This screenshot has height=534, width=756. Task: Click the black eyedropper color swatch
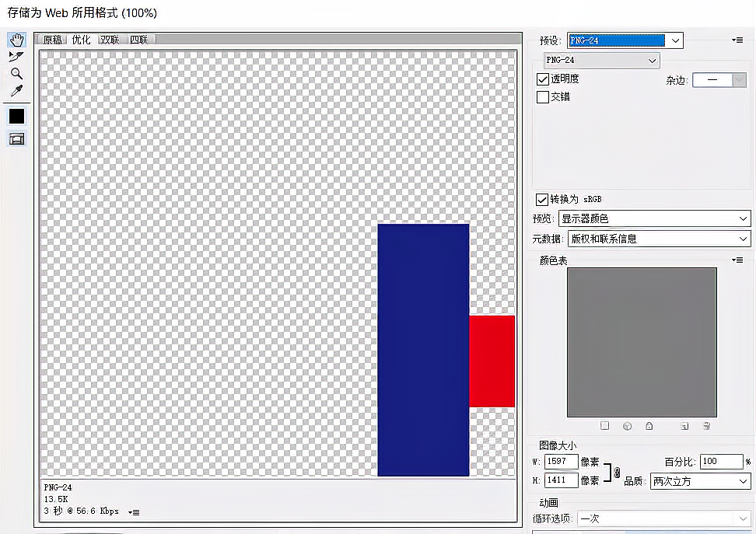click(17, 116)
